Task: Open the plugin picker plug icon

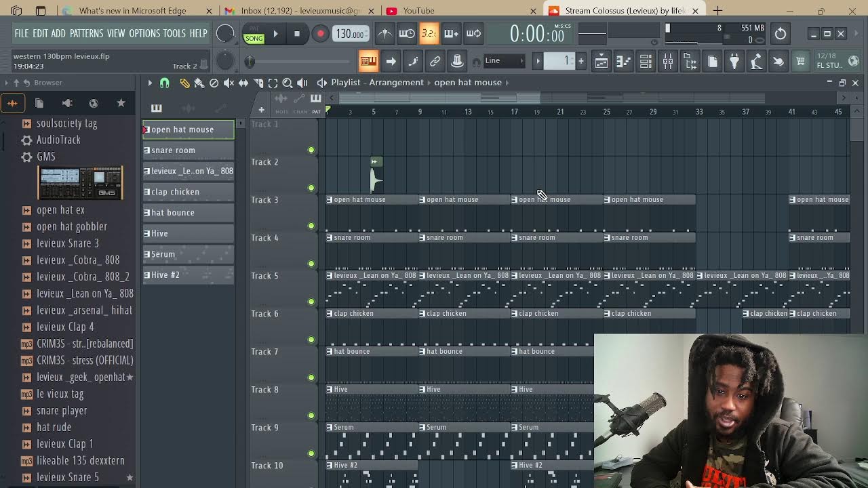Action: coord(734,62)
